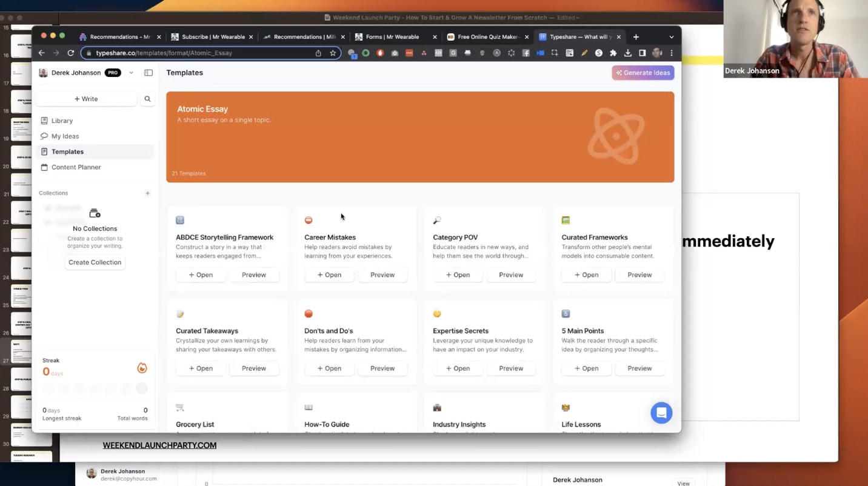868x486 pixels.
Task: Open the Category POV template
Action: point(458,275)
